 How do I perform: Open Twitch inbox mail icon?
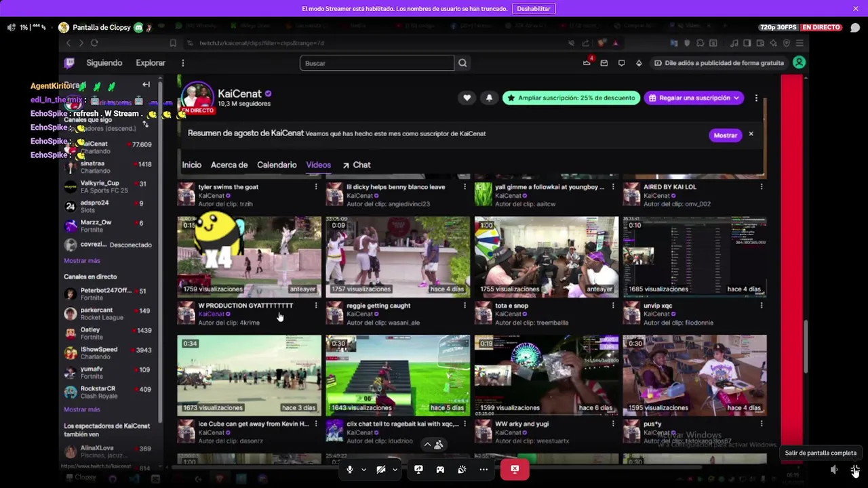[x=604, y=63]
